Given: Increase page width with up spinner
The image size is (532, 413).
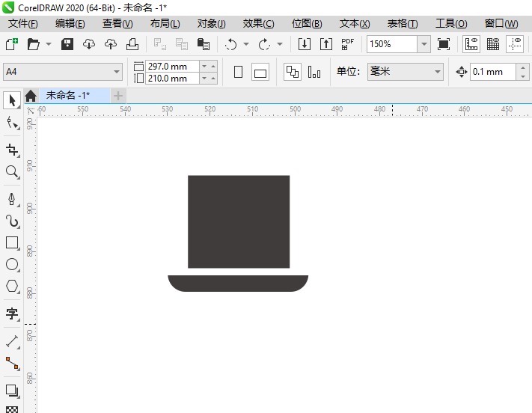Looking at the screenshot, I should [x=213, y=66].
